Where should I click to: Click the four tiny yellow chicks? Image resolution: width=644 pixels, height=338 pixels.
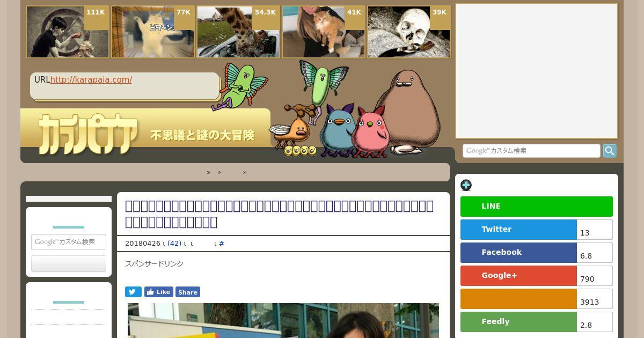tap(300, 151)
